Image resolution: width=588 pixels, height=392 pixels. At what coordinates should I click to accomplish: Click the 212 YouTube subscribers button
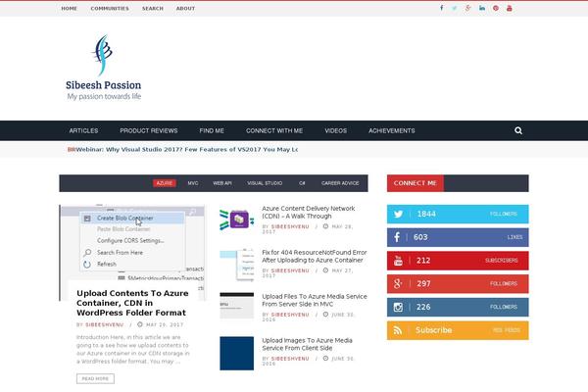[458, 261]
